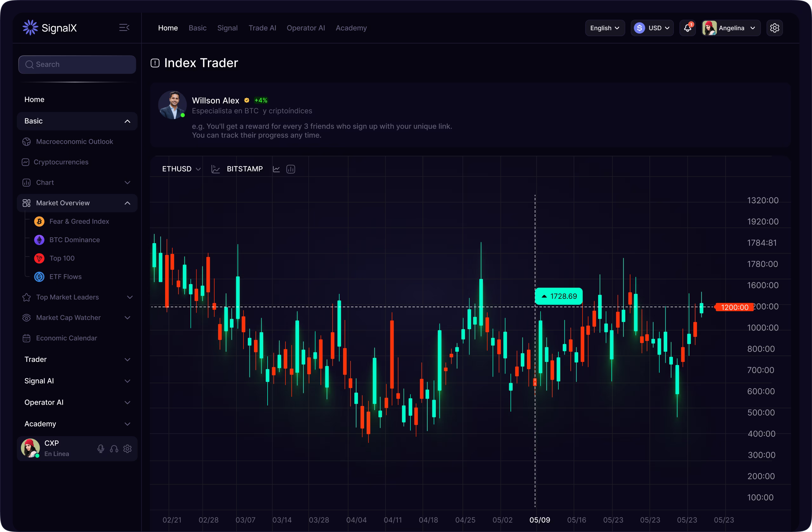The image size is (812, 532).
Task: Open the Cryptocurrencies section icon
Action: click(x=26, y=162)
